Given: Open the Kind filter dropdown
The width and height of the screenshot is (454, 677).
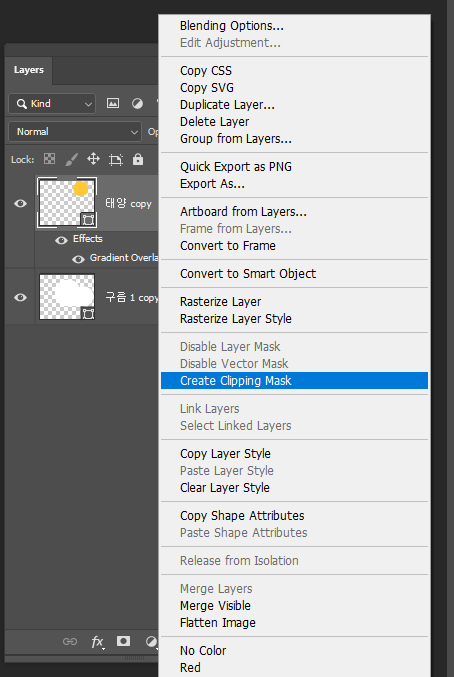Looking at the screenshot, I should click(x=52, y=104).
